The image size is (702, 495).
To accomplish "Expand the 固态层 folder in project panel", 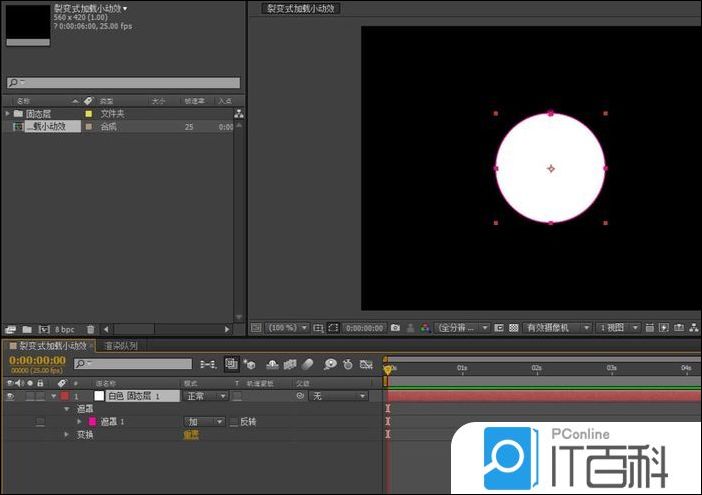I will coord(7,114).
